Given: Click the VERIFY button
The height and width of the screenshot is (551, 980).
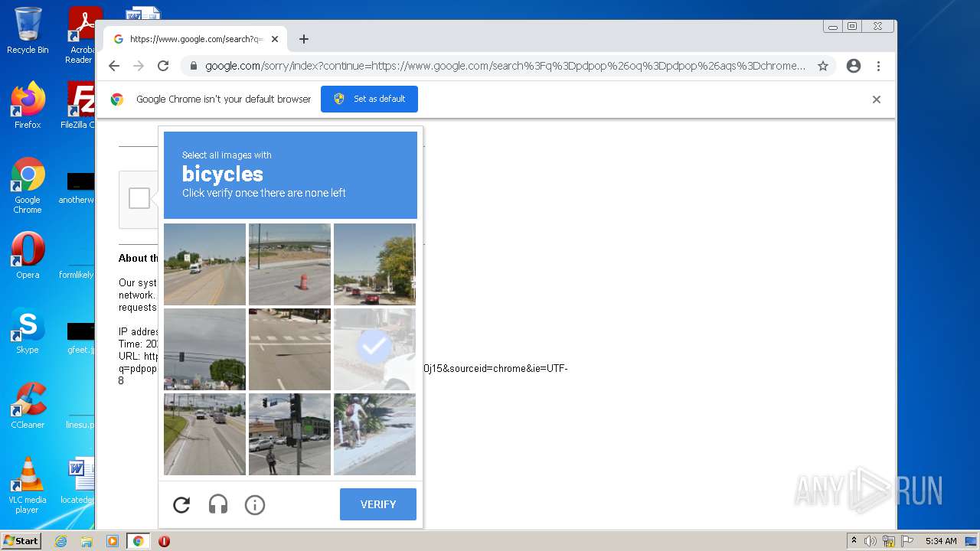Looking at the screenshot, I should point(378,504).
